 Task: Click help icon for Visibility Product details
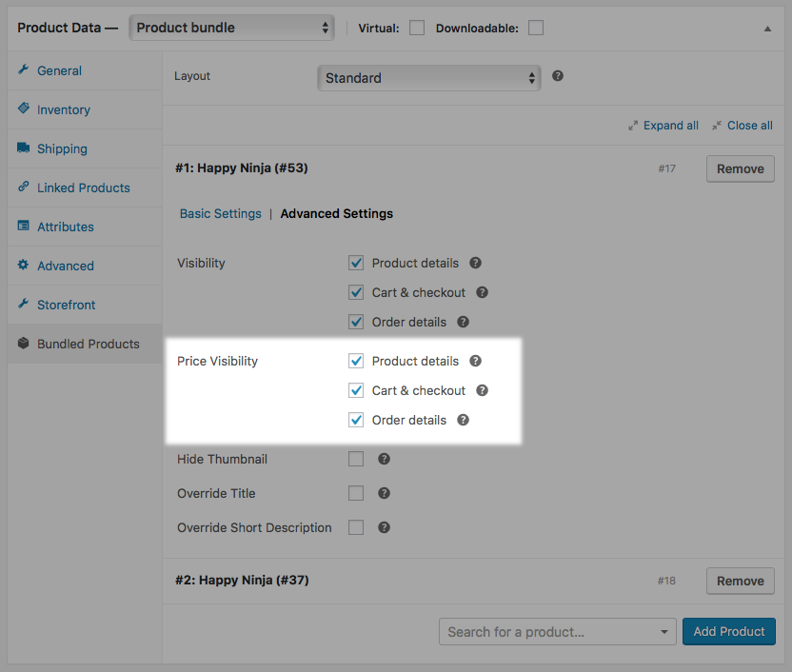coord(475,263)
